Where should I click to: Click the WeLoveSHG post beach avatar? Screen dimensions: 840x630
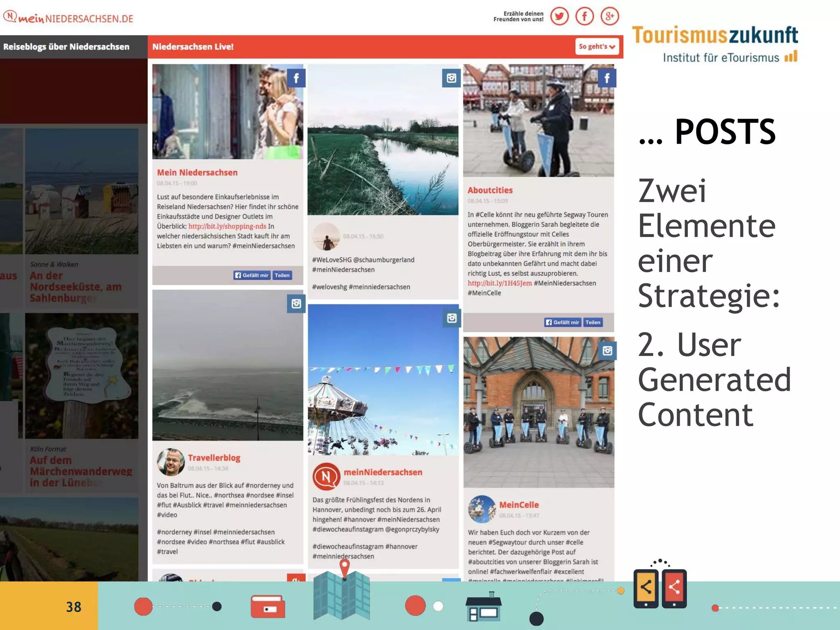326,237
